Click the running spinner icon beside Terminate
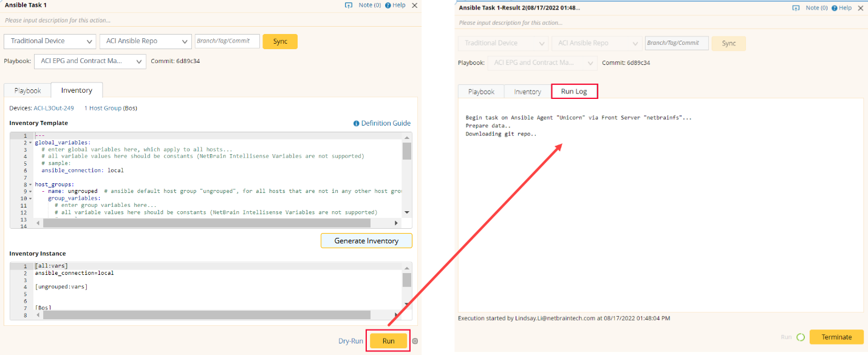 801,337
